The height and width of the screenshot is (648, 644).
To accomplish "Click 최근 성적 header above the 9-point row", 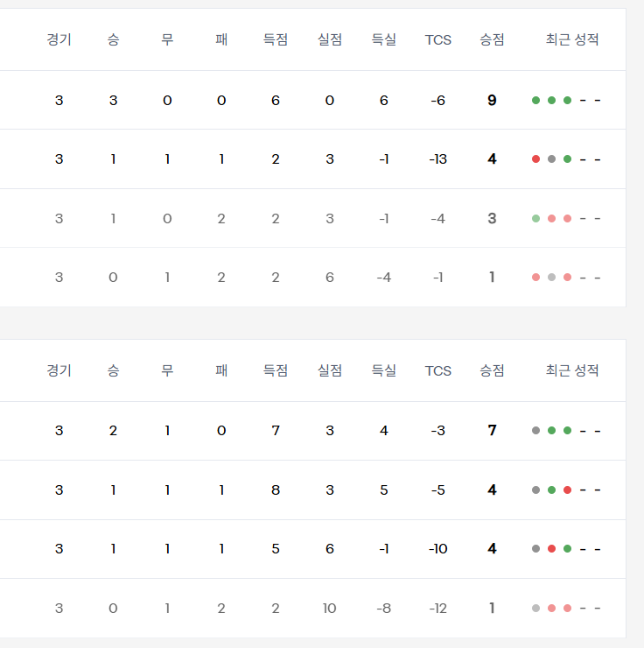I will click(x=572, y=39).
